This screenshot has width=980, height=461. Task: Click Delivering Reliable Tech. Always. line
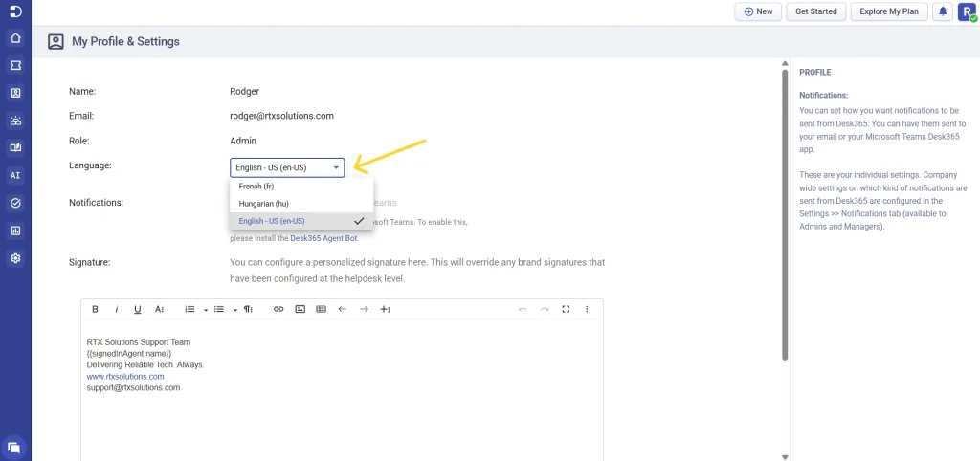pos(145,364)
